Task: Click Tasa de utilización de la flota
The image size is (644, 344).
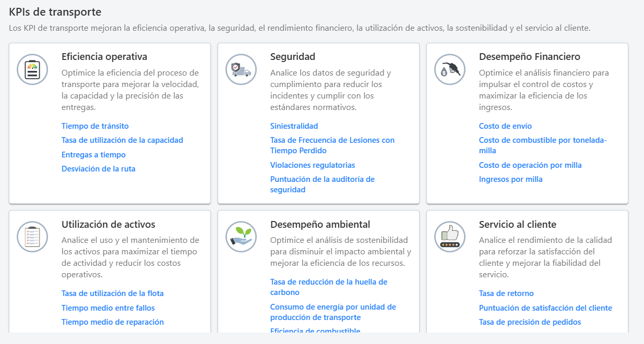Action: 113,293
